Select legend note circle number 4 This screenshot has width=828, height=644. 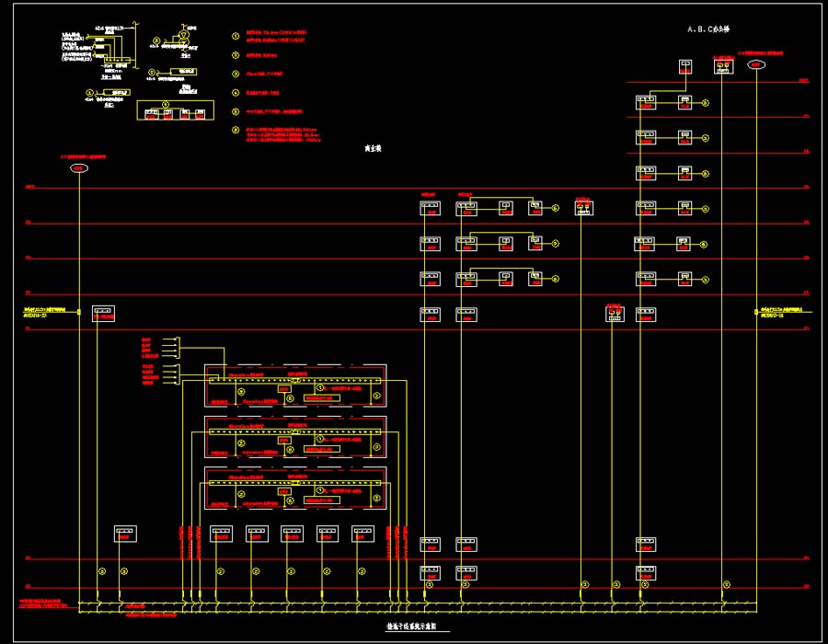236,92
